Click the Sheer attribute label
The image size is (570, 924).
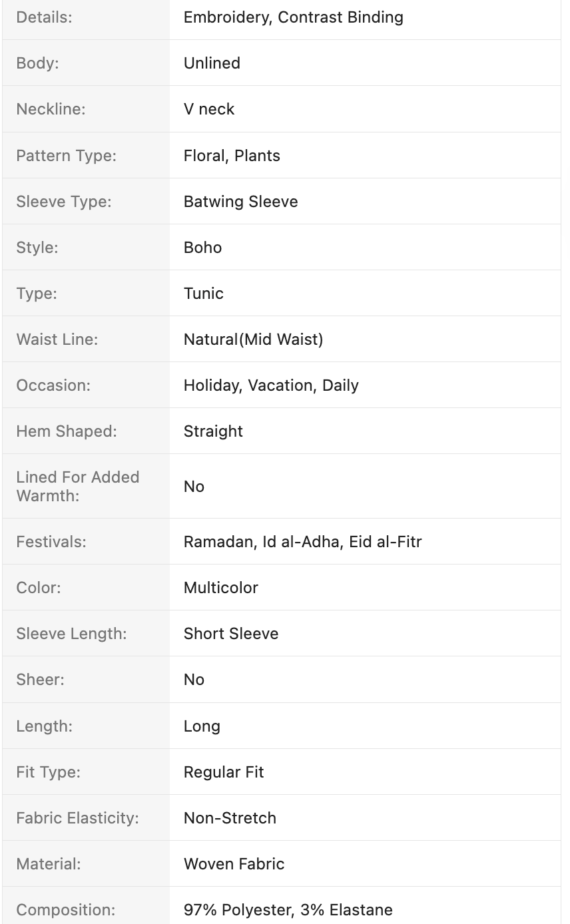pos(40,680)
